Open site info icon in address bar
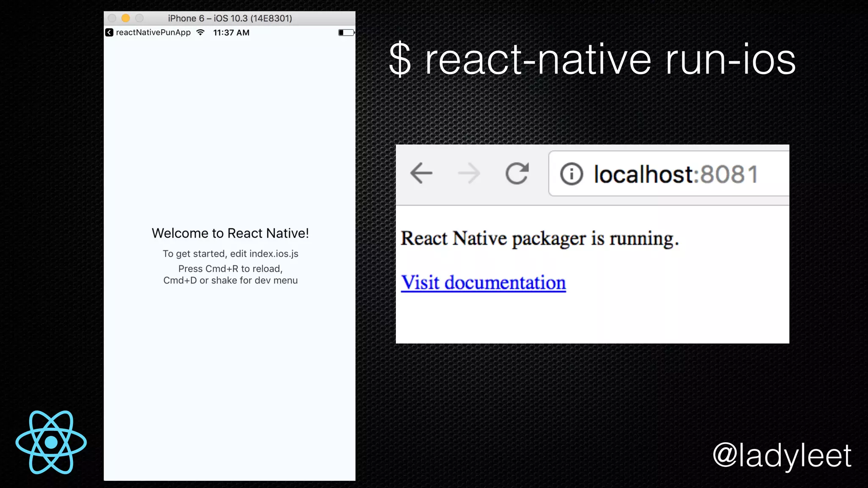The height and width of the screenshot is (488, 868). (x=571, y=174)
